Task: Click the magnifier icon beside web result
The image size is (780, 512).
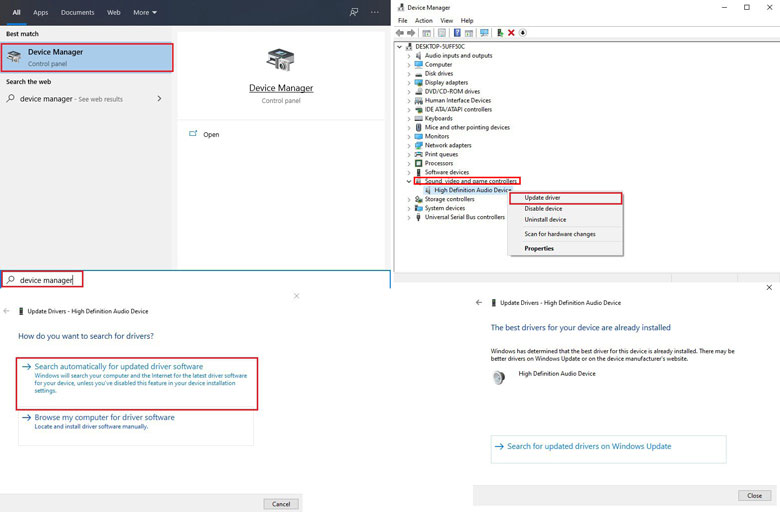Action: coord(10,99)
